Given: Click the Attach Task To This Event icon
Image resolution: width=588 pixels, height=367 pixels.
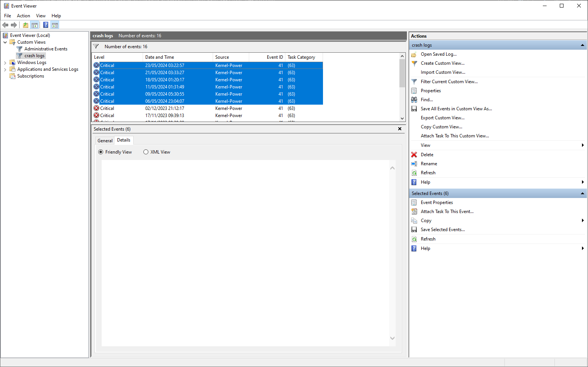Looking at the screenshot, I should (414, 212).
